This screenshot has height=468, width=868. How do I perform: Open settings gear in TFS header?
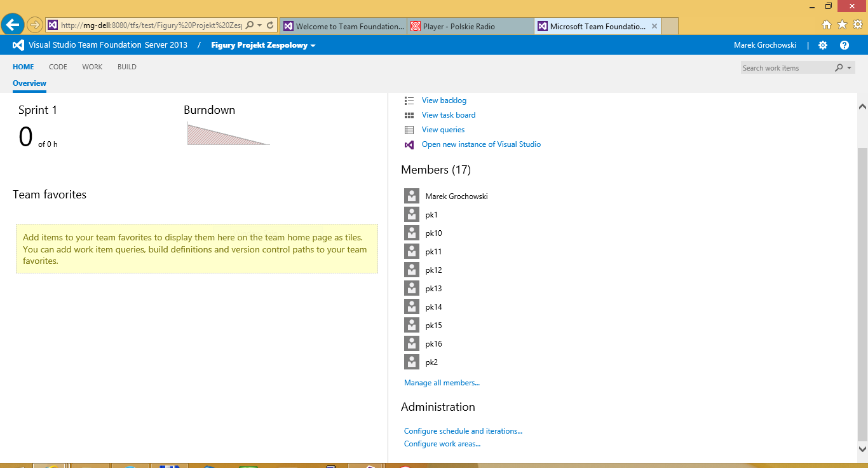click(x=823, y=45)
